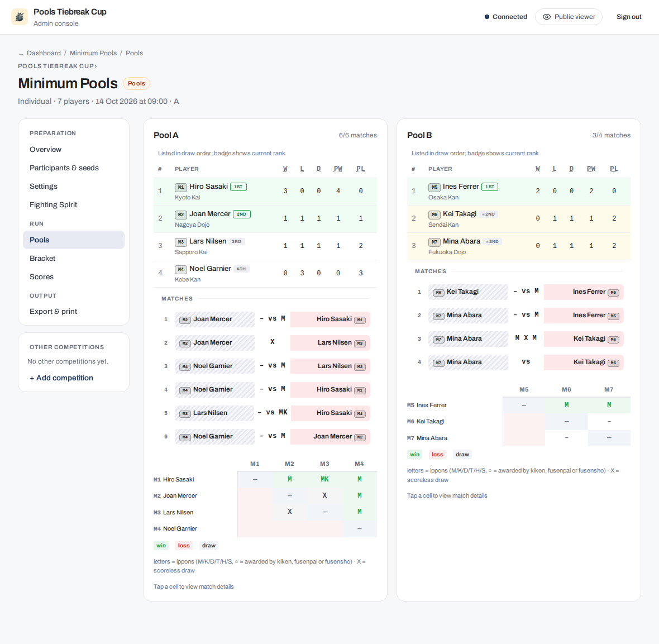The image size is (659, 644).
Task: Open Fighting Spirit section
Action: [x=74, y=205]
